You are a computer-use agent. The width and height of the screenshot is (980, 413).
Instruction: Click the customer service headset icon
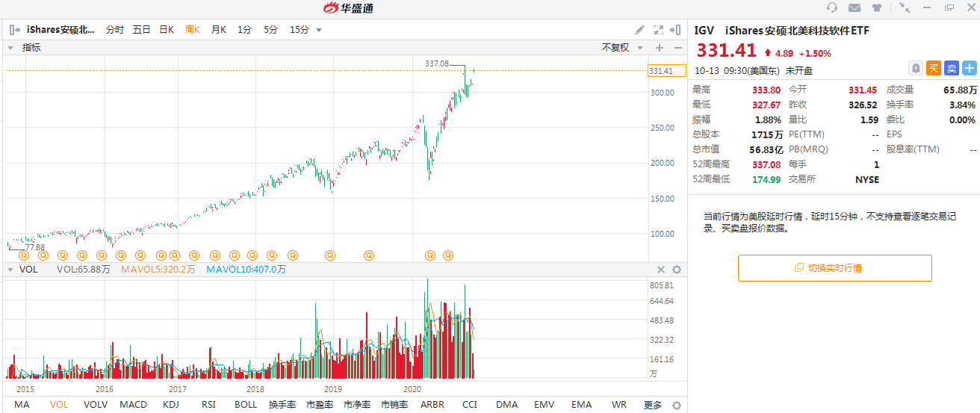(x=832, y=8)
